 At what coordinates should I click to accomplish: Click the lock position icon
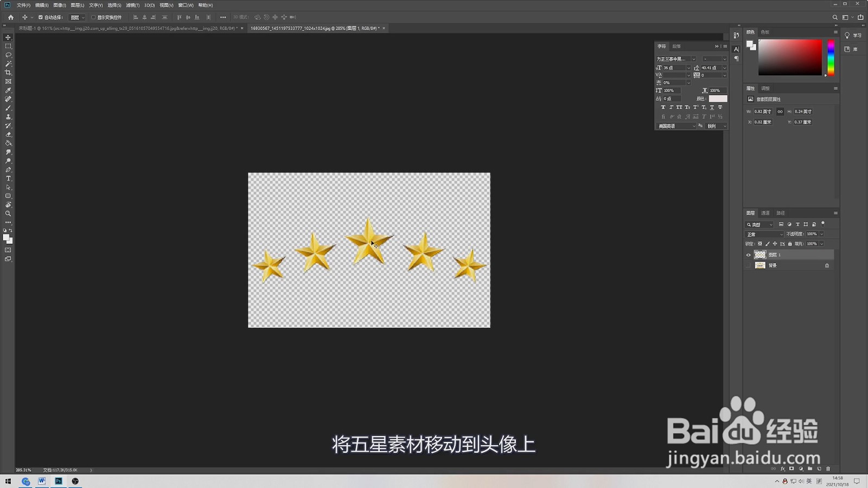click(775, 244)
